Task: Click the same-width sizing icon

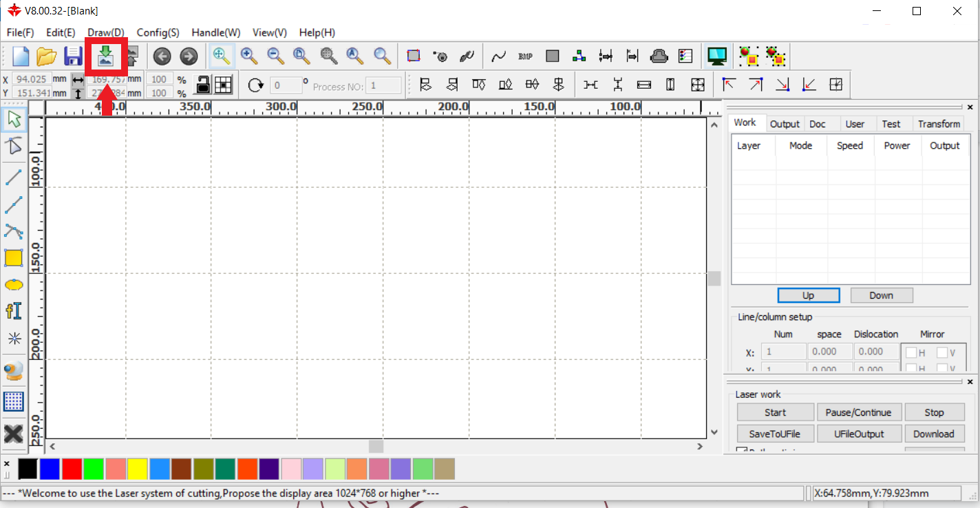Action: [x=644, y=85]
